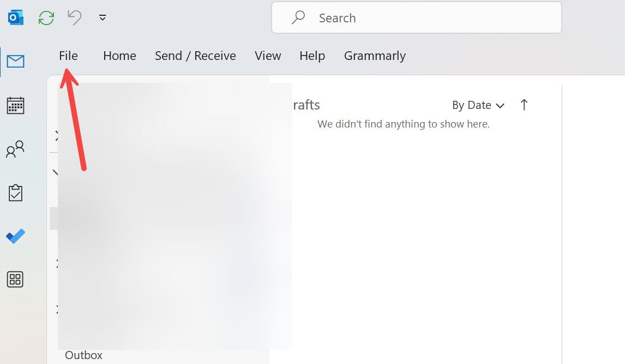Click the Outlook app icon
The width and height of the screenshot is (625, 364).
15,17
